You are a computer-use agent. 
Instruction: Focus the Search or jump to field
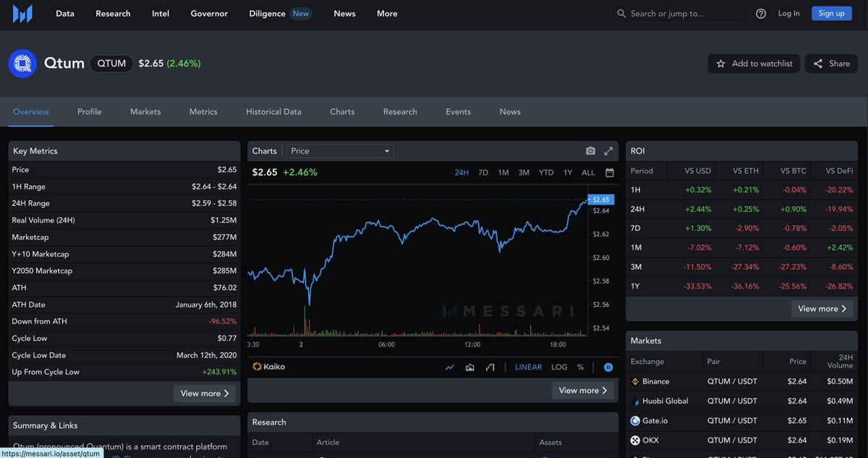pyautogui.click(x=676, y=14)
